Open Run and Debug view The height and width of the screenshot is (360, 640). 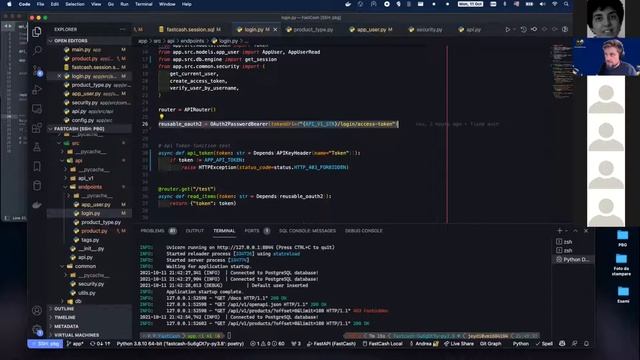point(37,89)
